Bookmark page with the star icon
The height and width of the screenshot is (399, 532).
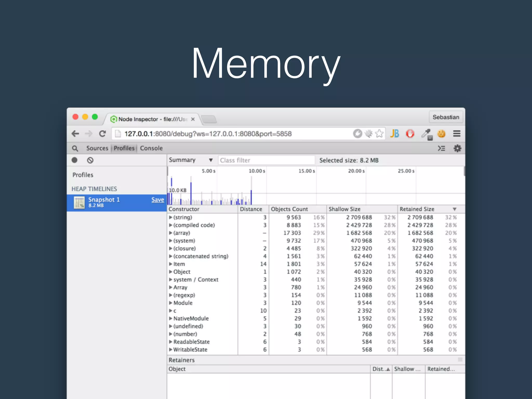(380, 134)
